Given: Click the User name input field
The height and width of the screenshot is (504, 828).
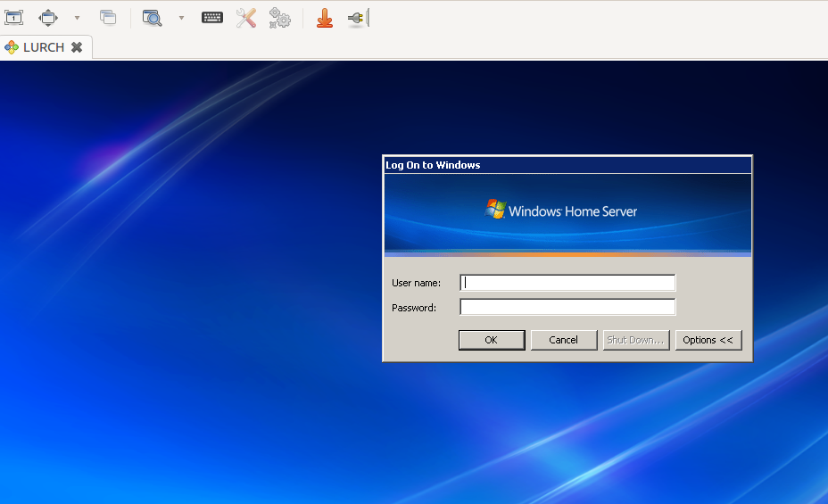Looking at the screenshot, I should coord(567,283).
